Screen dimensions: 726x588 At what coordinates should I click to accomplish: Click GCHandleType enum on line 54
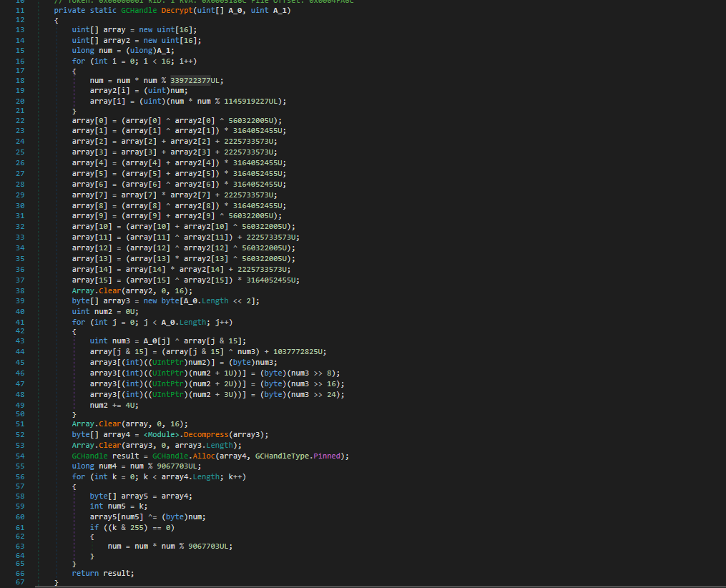[282, 456]
